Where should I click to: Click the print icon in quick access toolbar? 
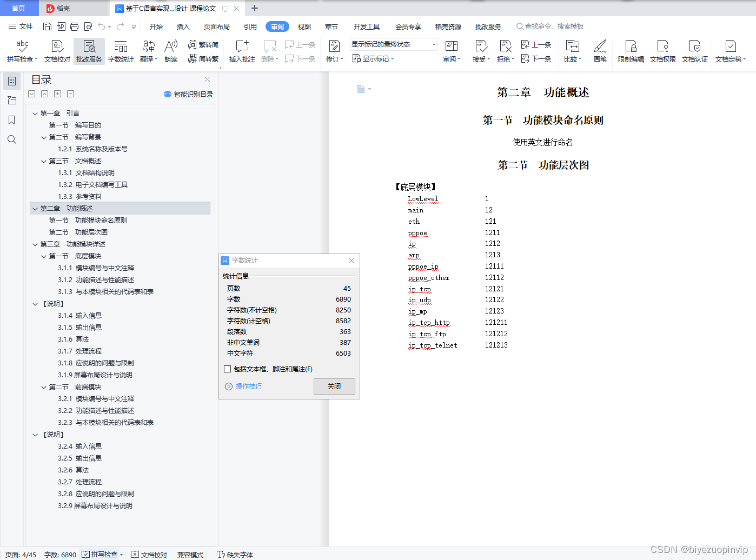pyautogui.click(x=75, y=26)
